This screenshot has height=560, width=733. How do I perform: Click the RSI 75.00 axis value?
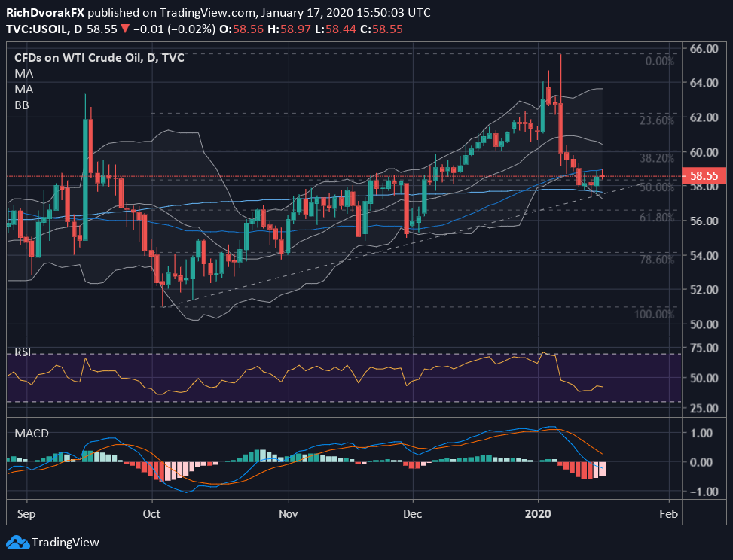704,348
